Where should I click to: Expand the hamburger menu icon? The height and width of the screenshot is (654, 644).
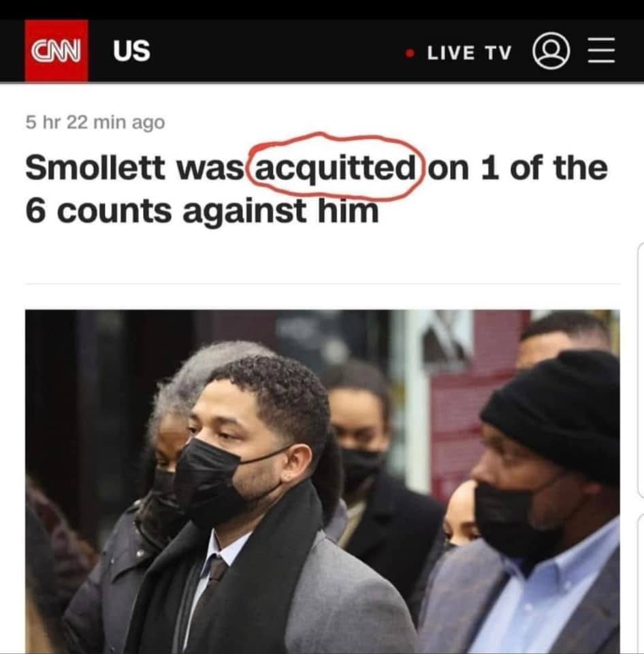(x=602, y=50)
